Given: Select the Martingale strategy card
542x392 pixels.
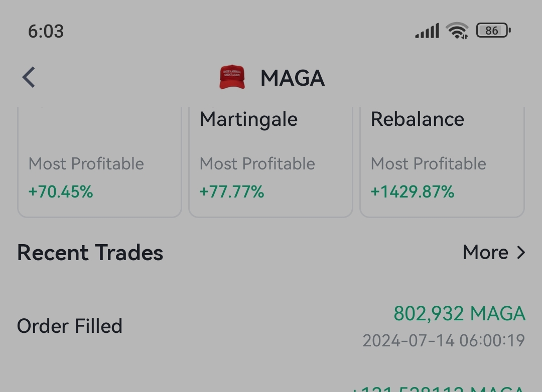Looking at the screenshot, I should tap(270, 162).
